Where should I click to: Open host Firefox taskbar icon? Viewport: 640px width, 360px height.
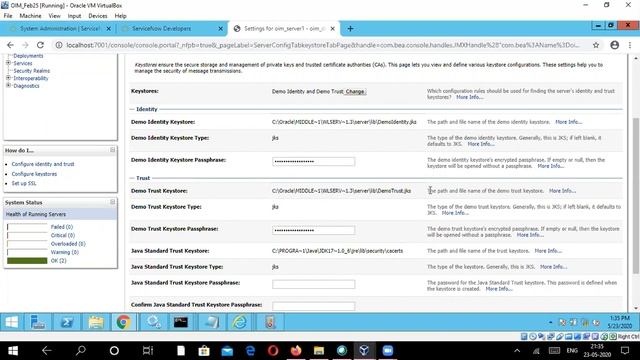click(x=296, y=351)
